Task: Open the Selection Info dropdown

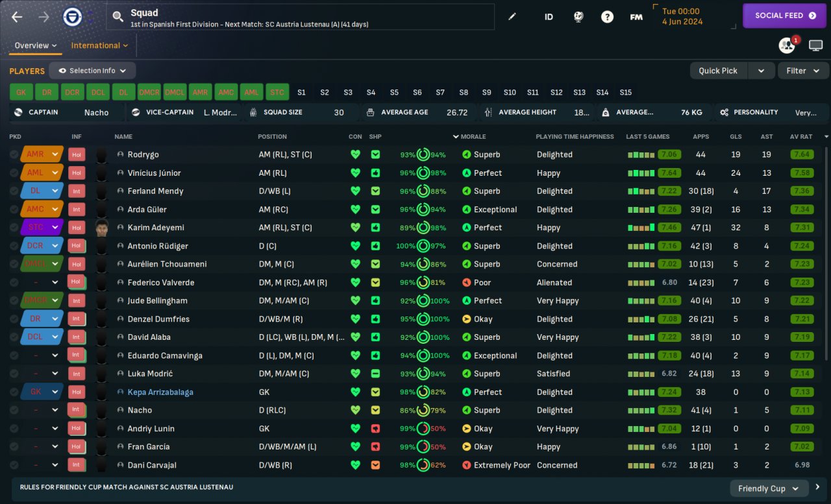Action: 92,71
